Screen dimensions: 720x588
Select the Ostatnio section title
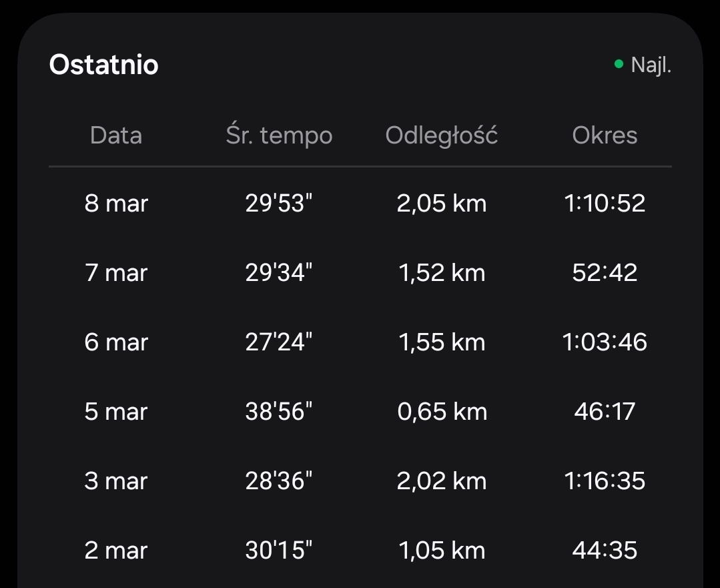pyautogui.click(x=103, y=65)
